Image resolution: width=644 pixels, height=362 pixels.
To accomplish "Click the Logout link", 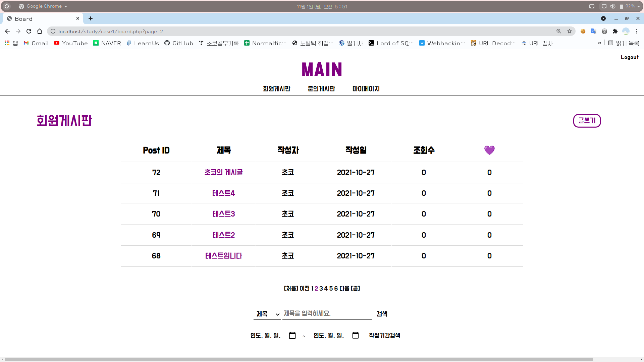I will pos(629,57).
